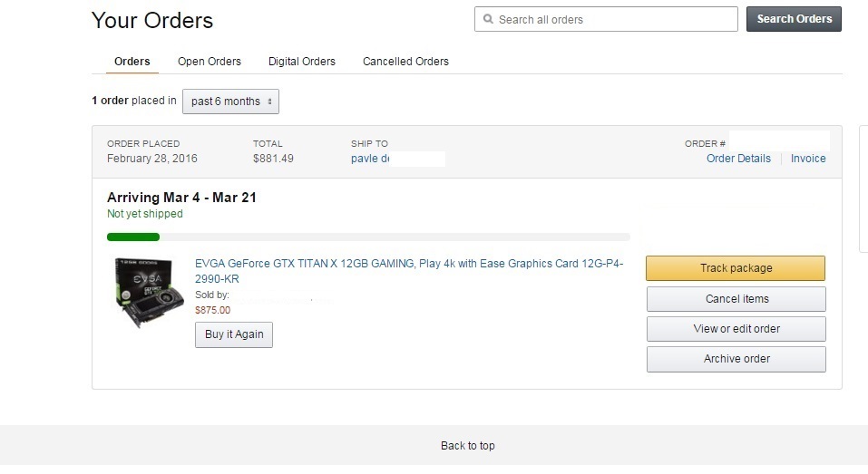Select the Orders tab
868x474 pixels.
[132, 62]
